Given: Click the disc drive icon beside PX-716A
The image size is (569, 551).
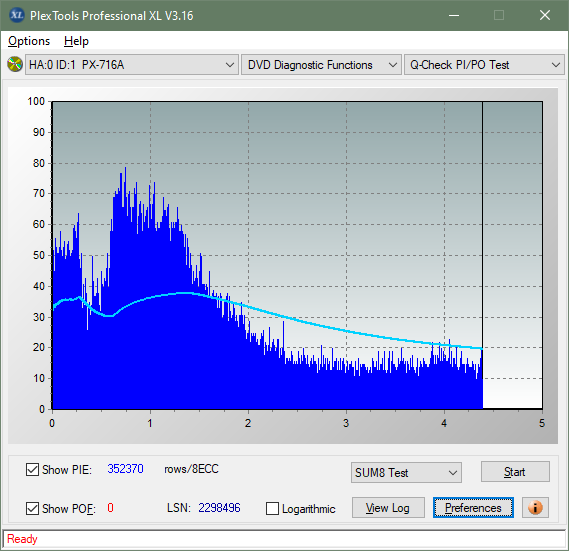Looking at the screenshot, I should point(15,65).
